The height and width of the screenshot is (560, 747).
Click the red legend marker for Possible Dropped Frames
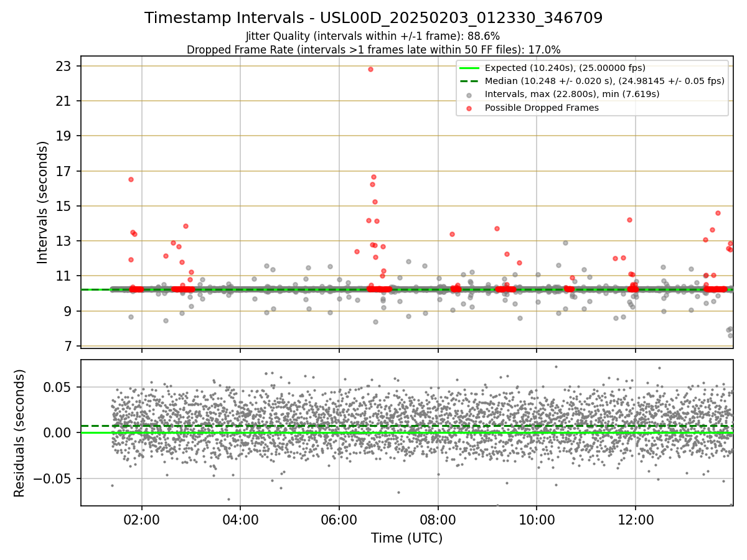(469, 108)
